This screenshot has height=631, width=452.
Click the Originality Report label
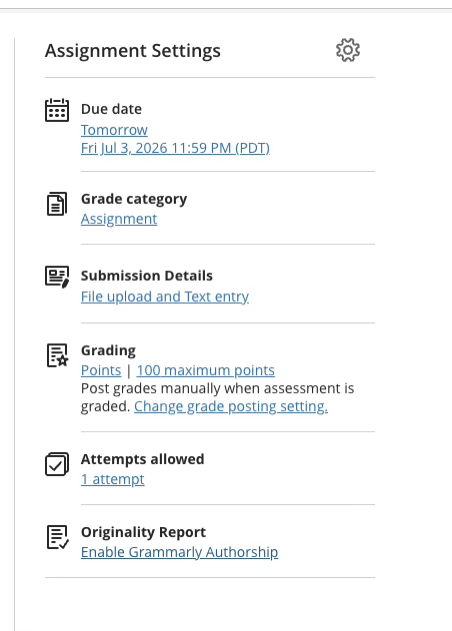tap(143, 532)
